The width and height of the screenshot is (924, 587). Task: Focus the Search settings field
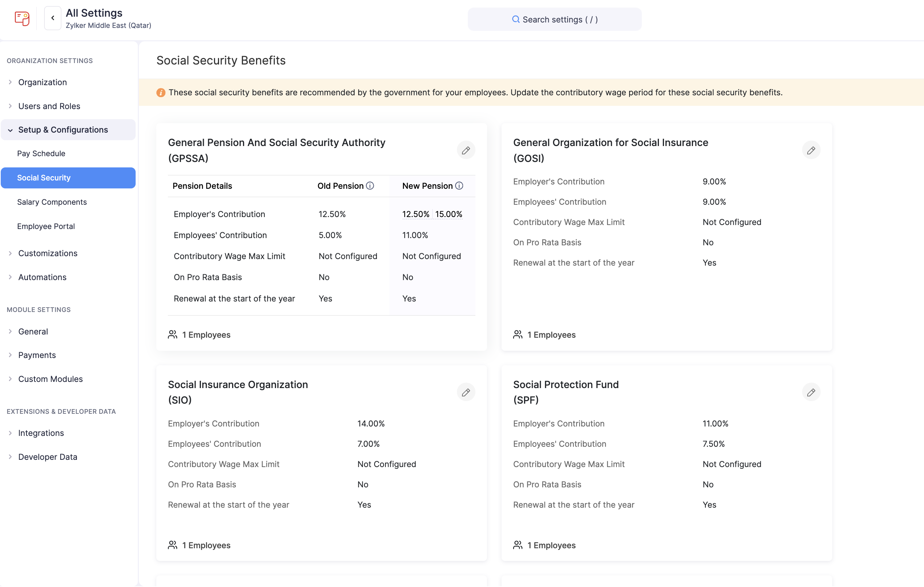pos(554,20)
